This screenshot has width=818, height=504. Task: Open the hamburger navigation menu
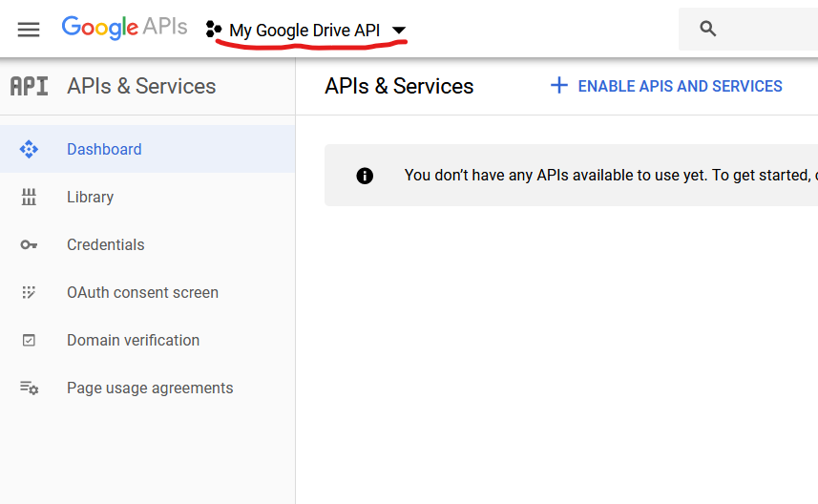click(29, 29)
